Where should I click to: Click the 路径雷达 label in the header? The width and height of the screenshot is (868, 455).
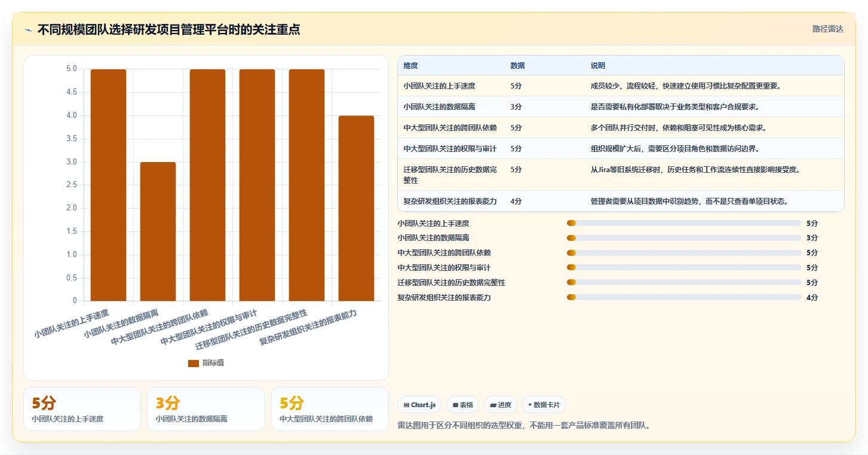[827, 29]
